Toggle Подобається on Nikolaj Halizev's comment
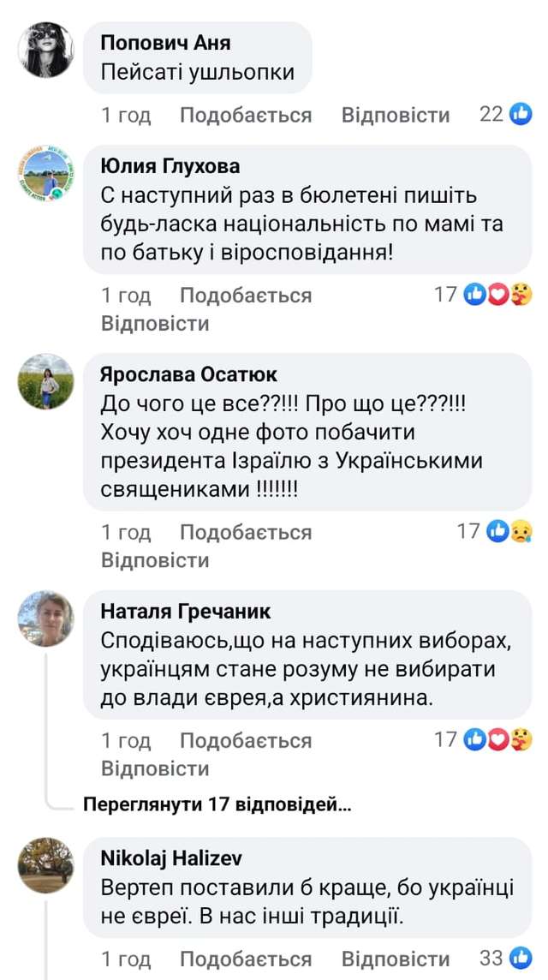Screen dimensions: 548x980 click(x=246, y=959)
